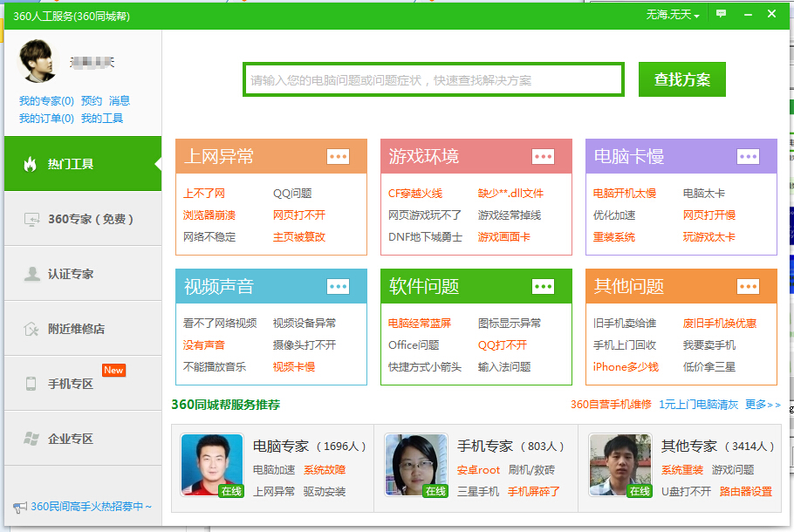Screen dimensions: 794x532
Task: Select 没有声音 issue
Action: 204,345
